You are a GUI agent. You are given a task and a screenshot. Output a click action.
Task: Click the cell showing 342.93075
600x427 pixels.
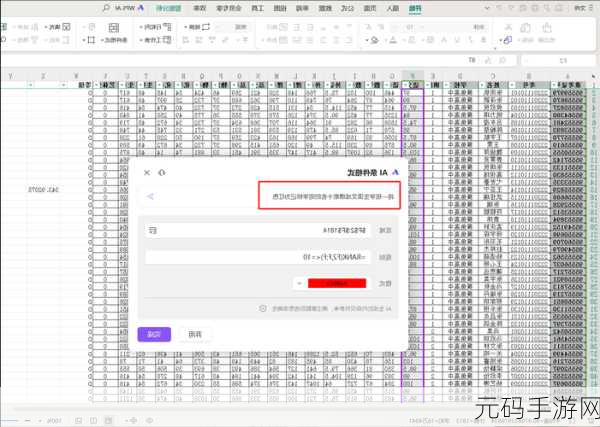[43, 189]
